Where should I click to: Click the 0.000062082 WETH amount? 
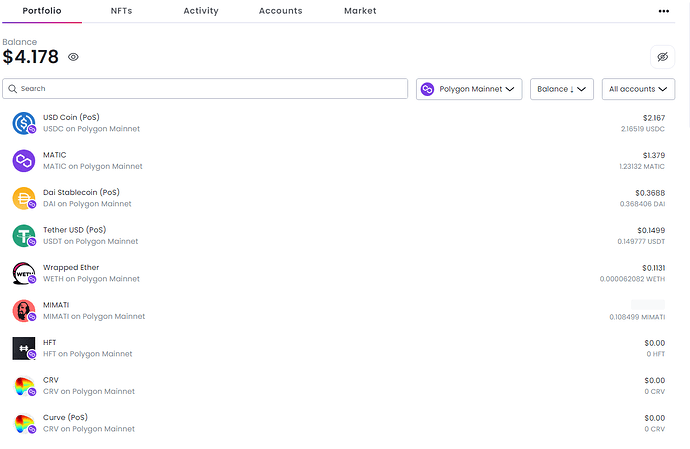coord(632,279)
